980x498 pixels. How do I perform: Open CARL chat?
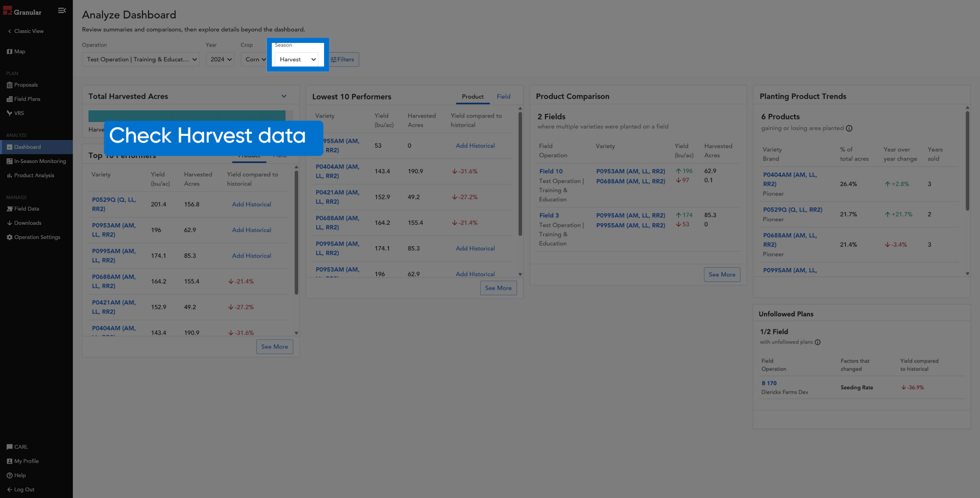coord(17,447)
